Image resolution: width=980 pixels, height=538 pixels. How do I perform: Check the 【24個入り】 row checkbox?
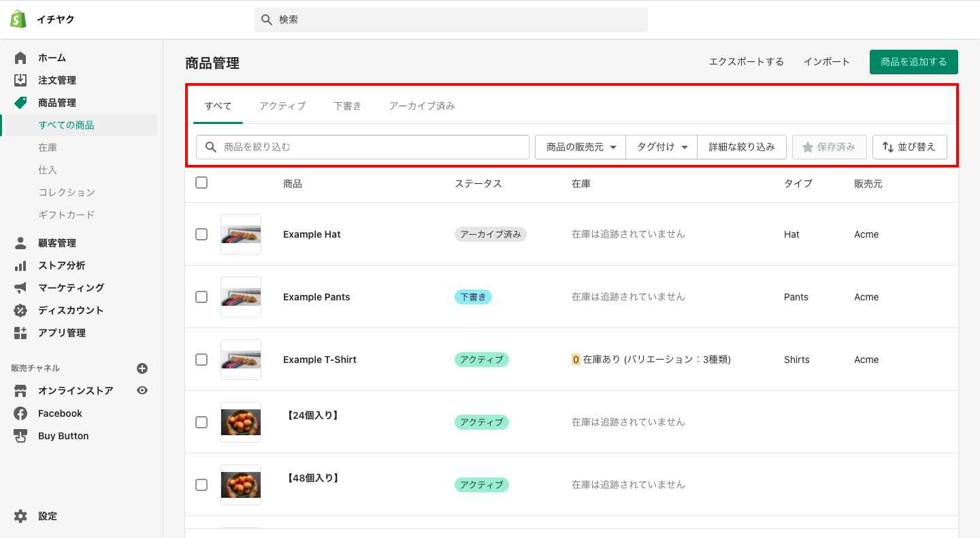[201, 422]
